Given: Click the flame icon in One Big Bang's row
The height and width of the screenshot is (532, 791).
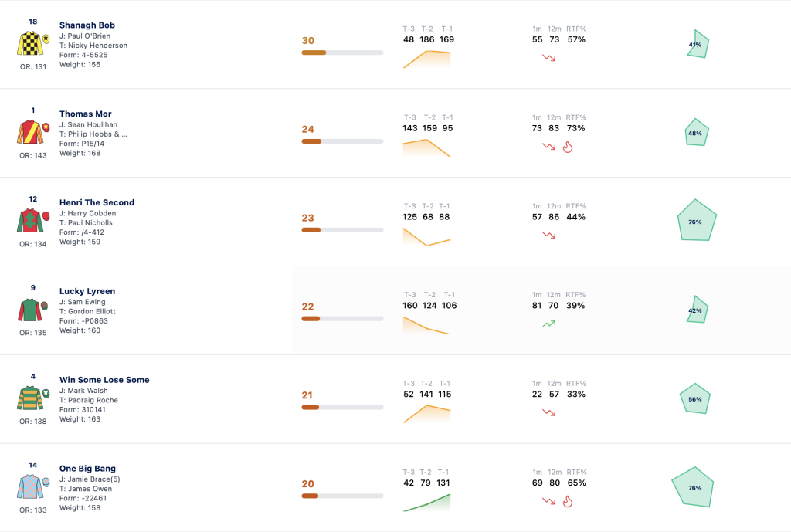Looking at the screenshot, I should [568, 501].
